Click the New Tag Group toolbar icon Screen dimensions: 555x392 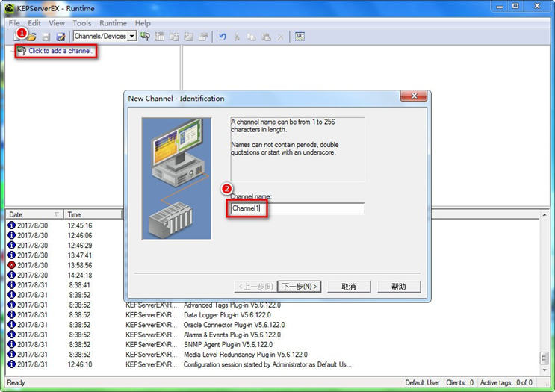[174, 37]
